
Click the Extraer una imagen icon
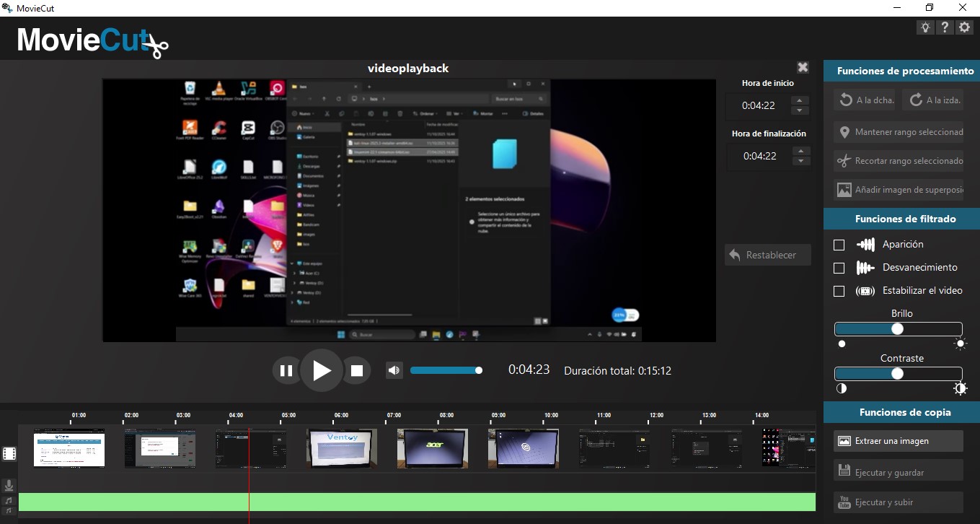point(845,440)
